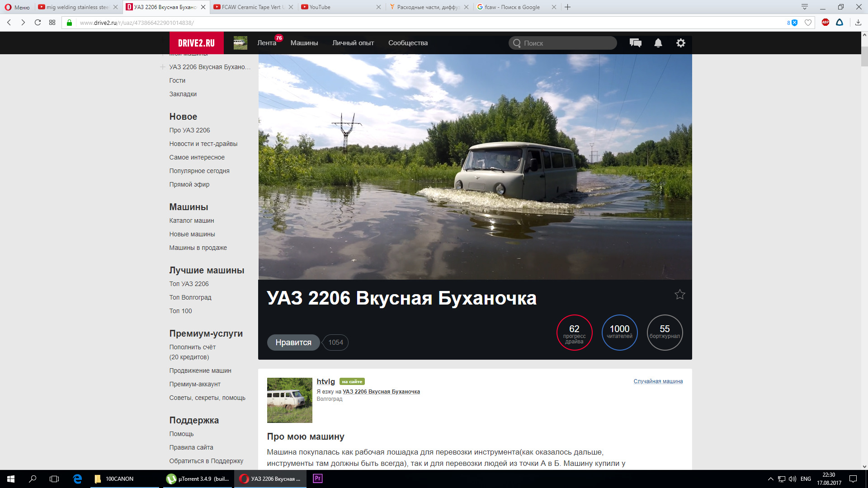The width and height of the screenshot is (868, 488).
Task: Click the DRIVE2.RU logo
Action: (x=196, y=43)
